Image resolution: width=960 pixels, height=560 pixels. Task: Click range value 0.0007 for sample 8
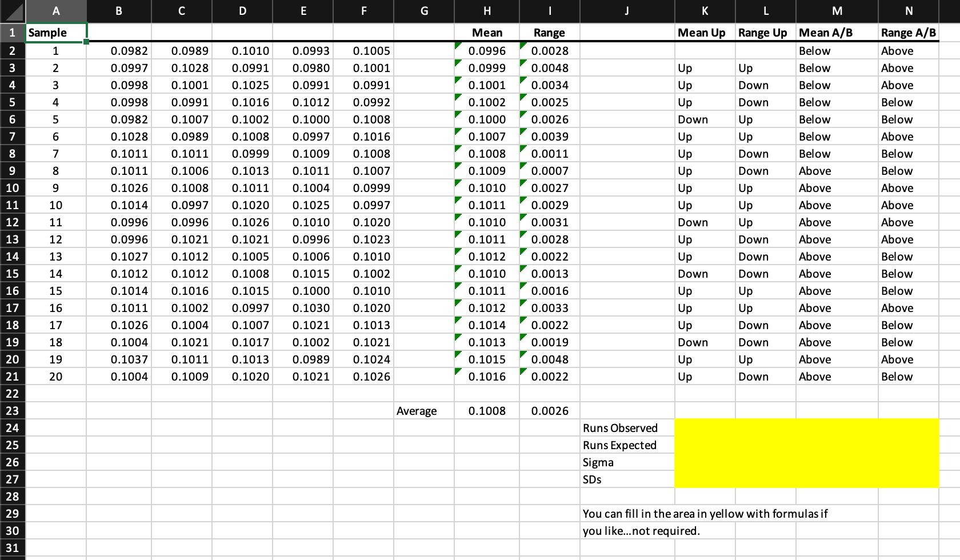tap(550, 171)
